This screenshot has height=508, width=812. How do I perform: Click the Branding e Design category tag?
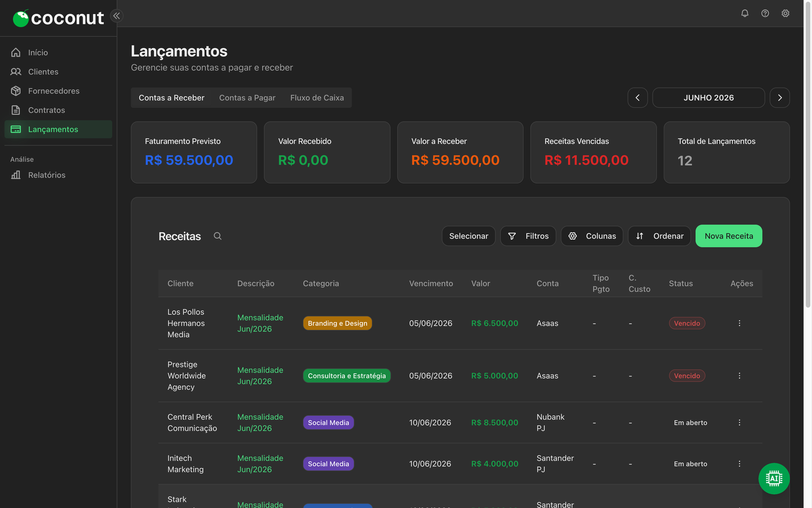[x=337, y=323]
